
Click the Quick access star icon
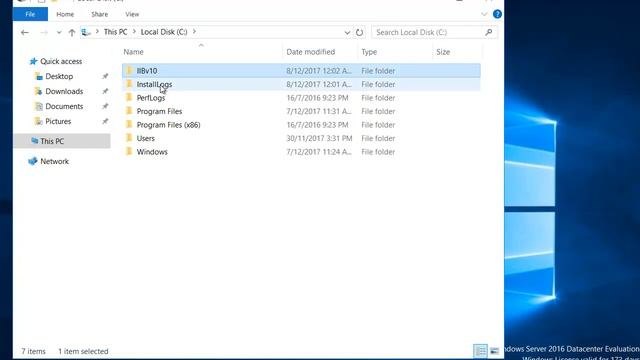pos(33,61)
